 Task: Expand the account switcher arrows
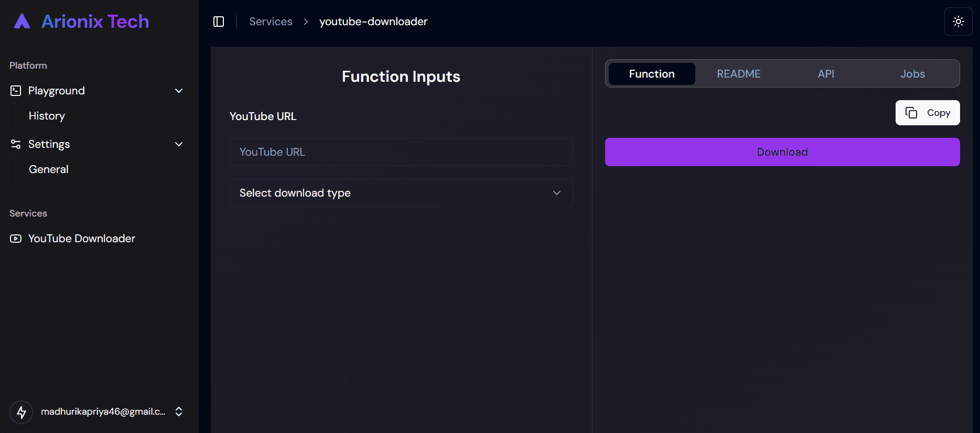(179, 412)
